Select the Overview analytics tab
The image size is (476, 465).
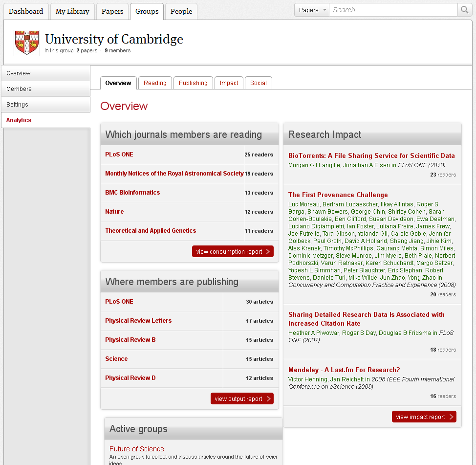point(118,83)
